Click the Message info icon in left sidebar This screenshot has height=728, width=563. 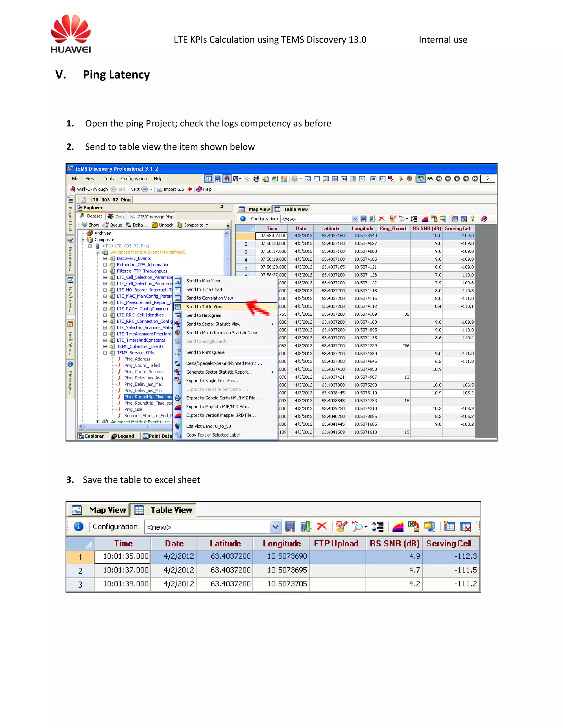click(x=70, y=364)
